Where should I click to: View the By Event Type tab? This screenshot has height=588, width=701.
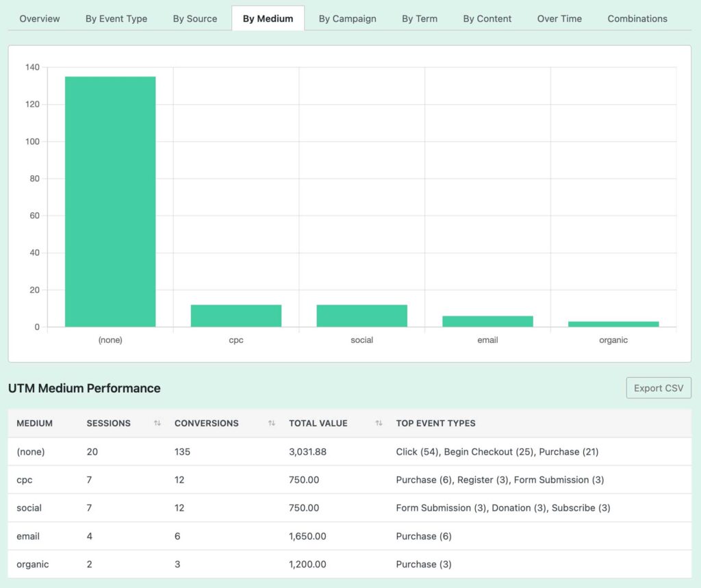tap(116, 18)
